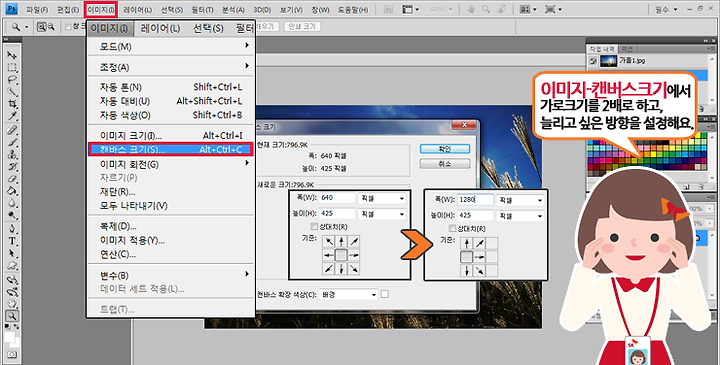Select the Dodge tool
Viewport: 720px width, 365px height.
pyautogui.click(x=12, y=216)
